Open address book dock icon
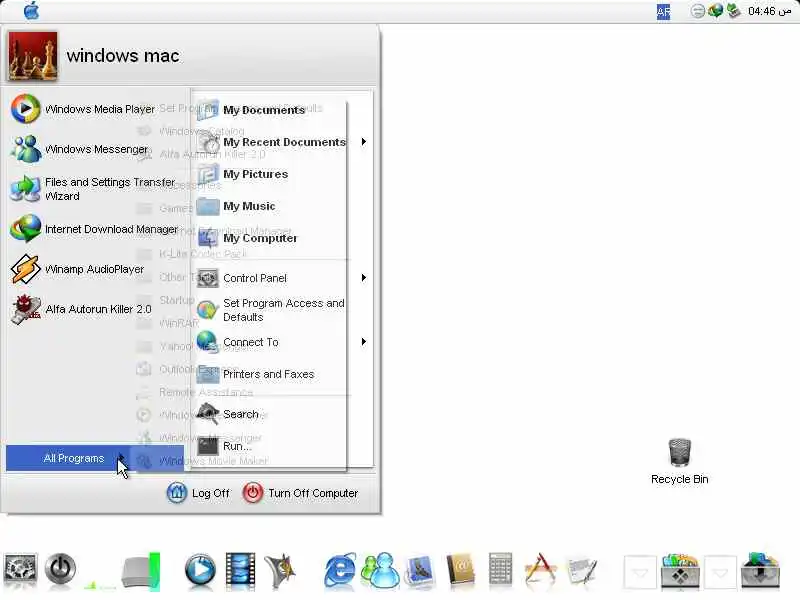The width and height of the screenshot is (800, 600). [460, 569]
